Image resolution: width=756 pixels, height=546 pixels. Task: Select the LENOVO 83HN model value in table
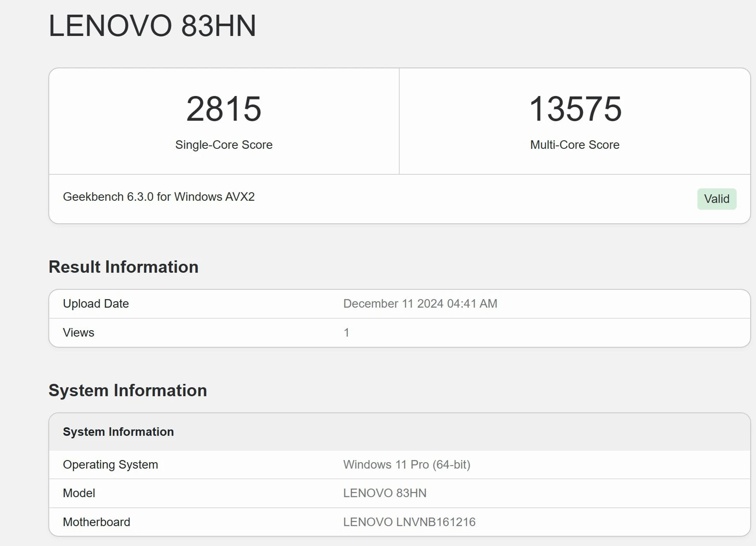pyautogui.click(x=385, y=493)
